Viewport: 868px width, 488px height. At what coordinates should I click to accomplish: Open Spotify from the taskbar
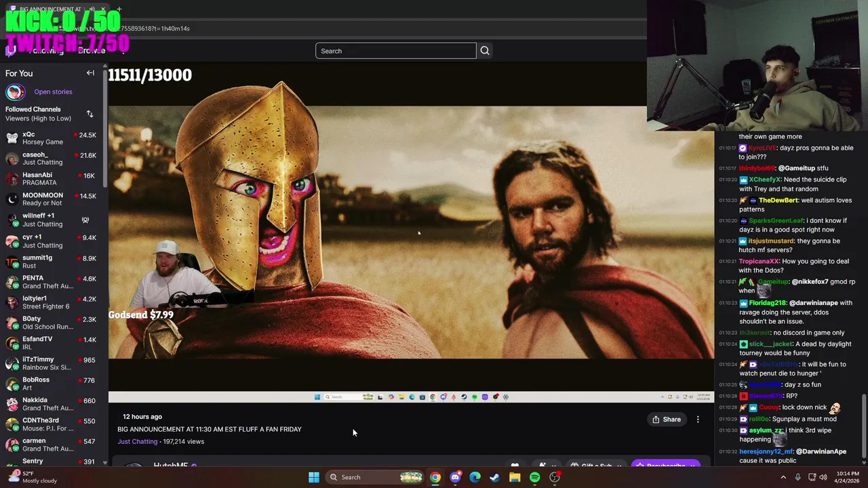click(x=534, y=477)
